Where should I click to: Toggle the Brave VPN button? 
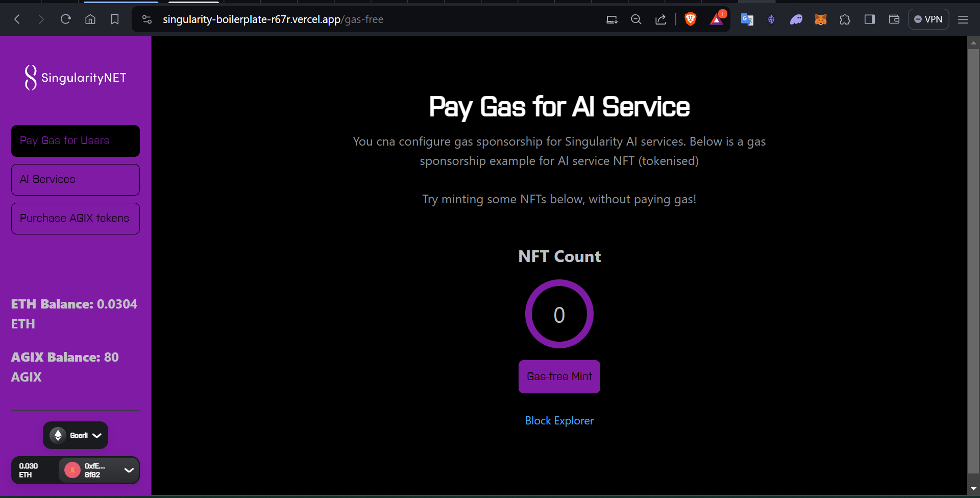click(928, 19)
